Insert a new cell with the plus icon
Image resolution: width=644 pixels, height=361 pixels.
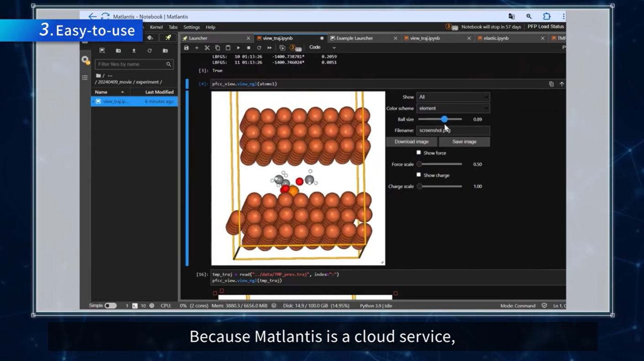197,48
